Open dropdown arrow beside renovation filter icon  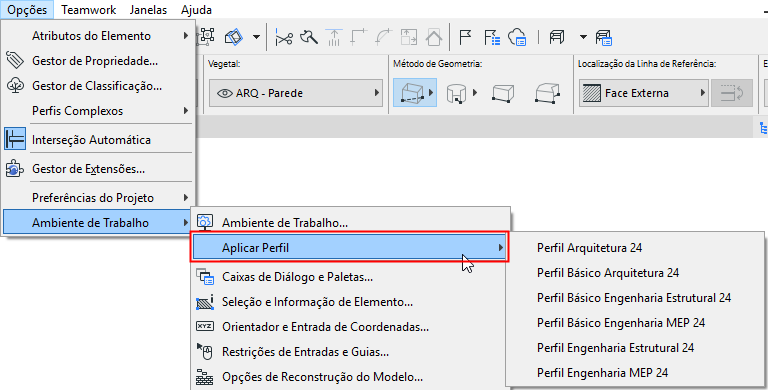583,37
